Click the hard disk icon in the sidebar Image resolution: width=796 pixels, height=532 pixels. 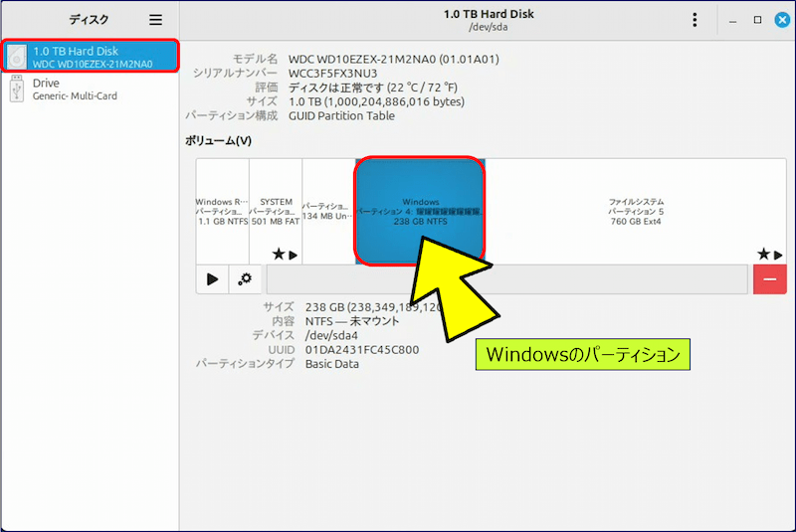[16, 57]
